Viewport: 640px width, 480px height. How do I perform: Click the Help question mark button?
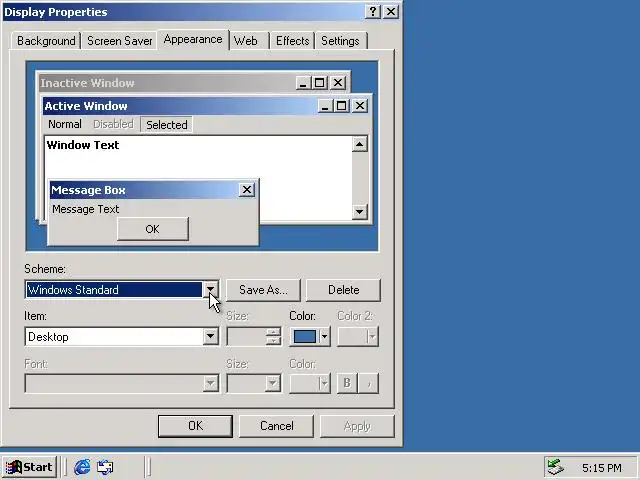pyautogui.click(x=373, y=11)
